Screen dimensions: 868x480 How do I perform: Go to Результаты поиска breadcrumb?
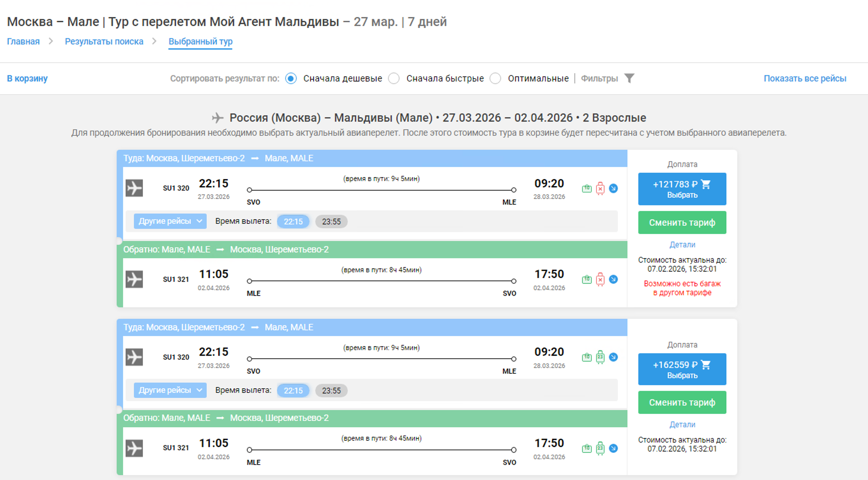104,41
